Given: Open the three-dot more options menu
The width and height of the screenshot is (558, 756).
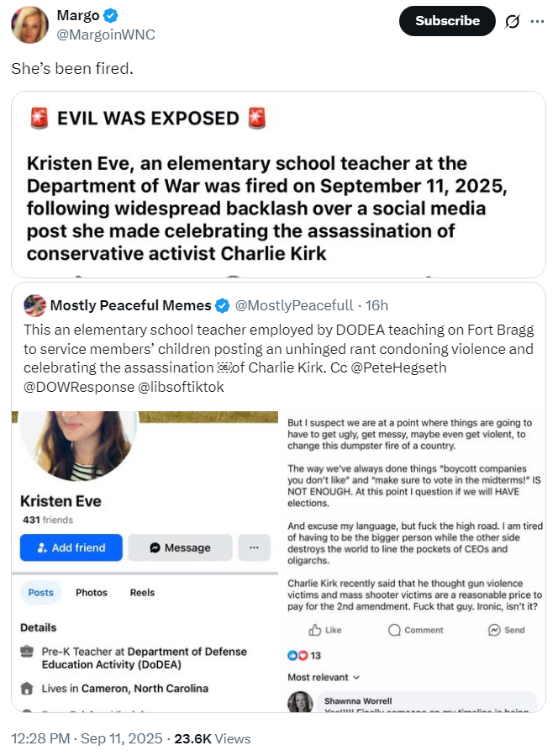Looking at the screenshot, I should [537, 21].
